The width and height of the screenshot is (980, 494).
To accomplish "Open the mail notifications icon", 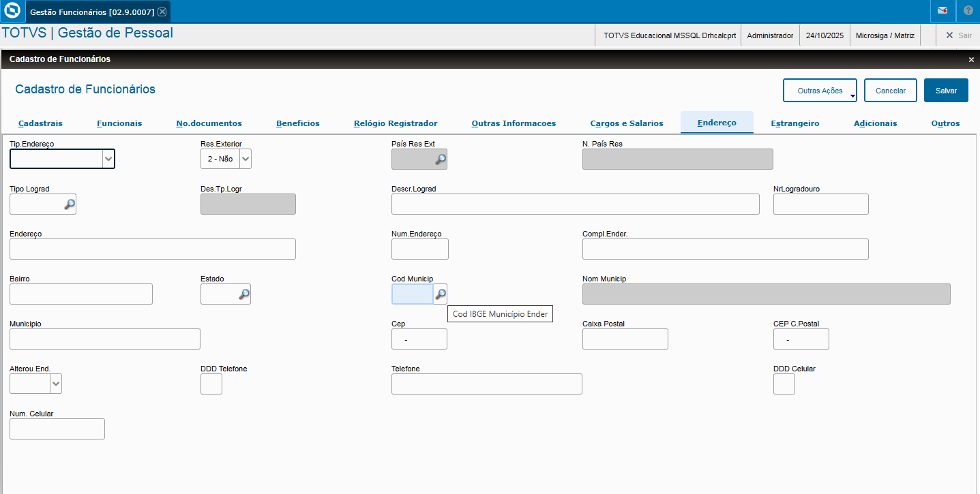I will pyautogui.click(x=942, y=11).
